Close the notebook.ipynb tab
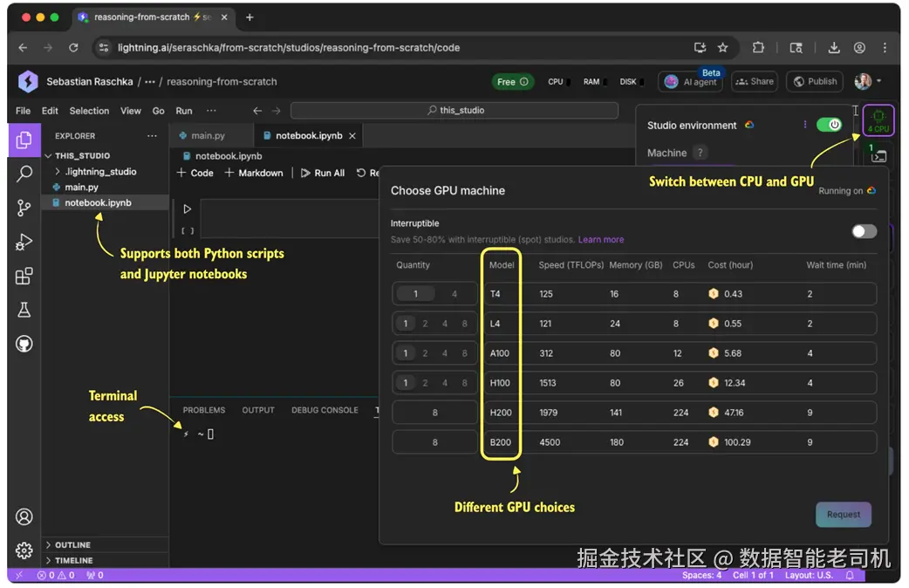 pyautogui.click(x=352, y=136)
